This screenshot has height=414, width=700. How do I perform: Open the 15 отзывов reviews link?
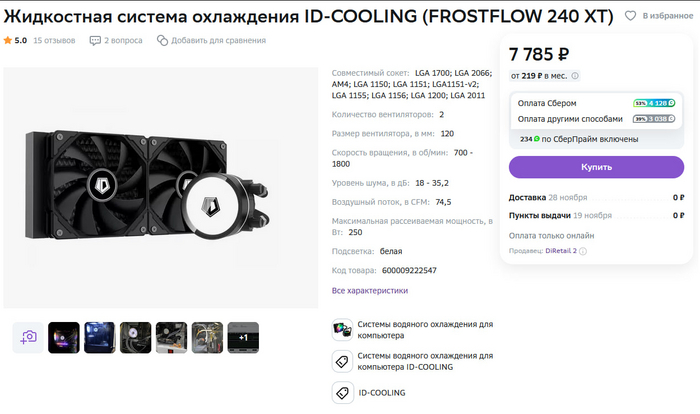54,40
